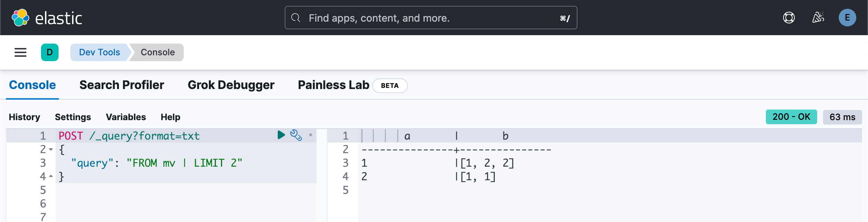Open the user avatar E menu
This screenshot has width=868, height=222.
pyautogui.click(x=847, y=18)
